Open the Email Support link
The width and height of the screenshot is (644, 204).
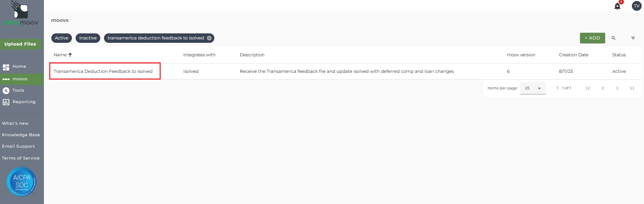[x=18, y=146]
